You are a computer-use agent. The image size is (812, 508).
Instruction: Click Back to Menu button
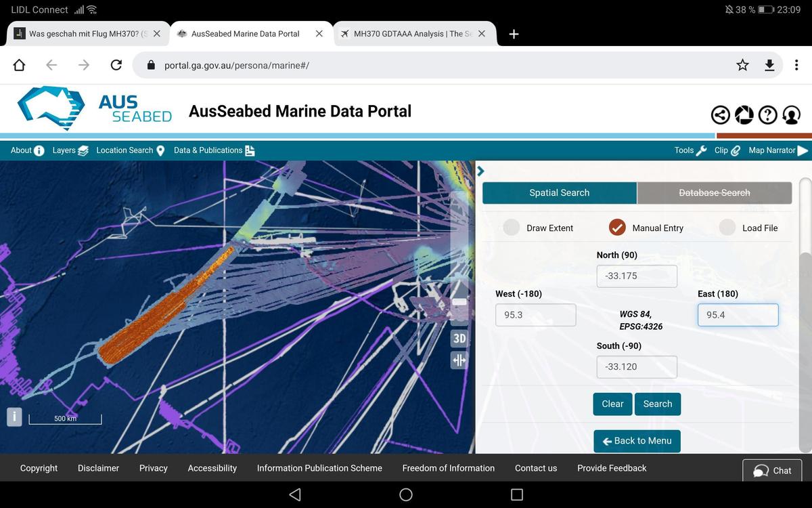tap(637, 441)
